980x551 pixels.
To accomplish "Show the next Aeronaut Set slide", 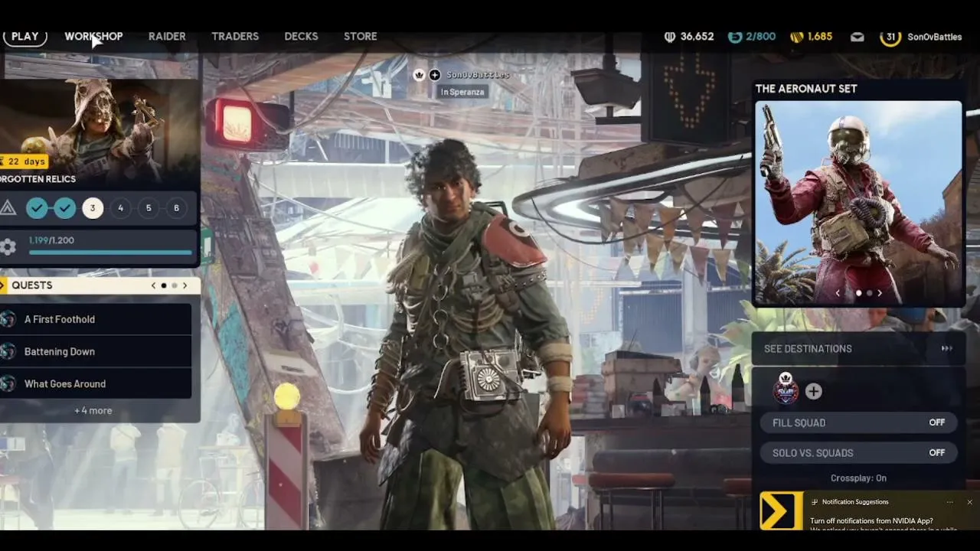I will [880, 293].
